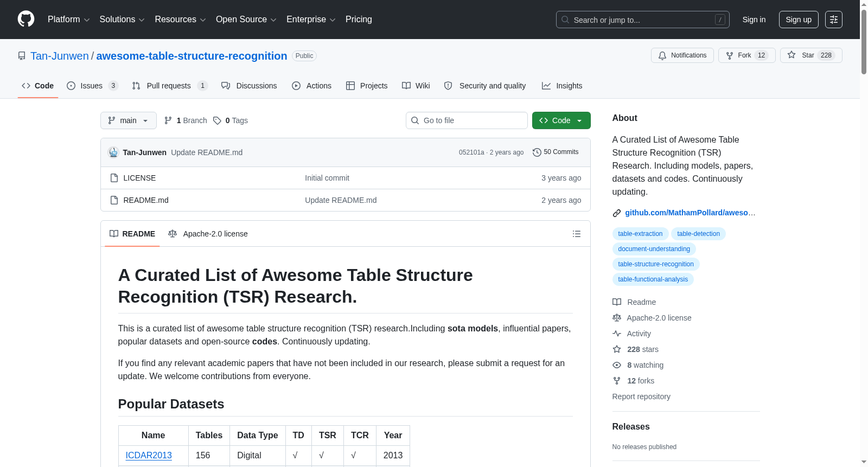The image size is (868, 467).
Task: Click the table-structure-recognition topic tag
Action: click(x=656, y=264)
